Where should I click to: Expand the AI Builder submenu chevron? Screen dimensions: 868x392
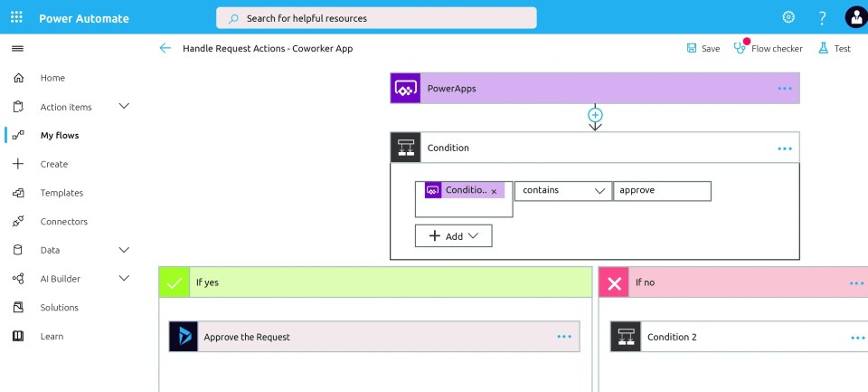(x=124, y=279)
